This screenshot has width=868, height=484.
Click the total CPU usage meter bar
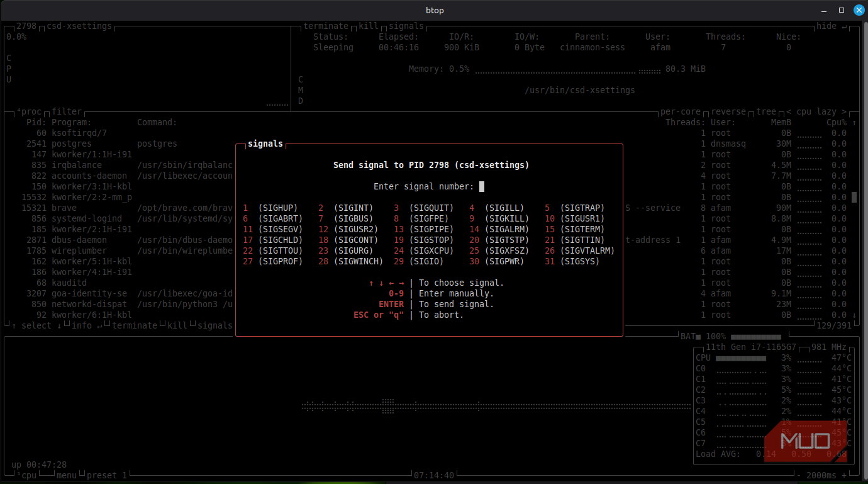coord(741,357)
